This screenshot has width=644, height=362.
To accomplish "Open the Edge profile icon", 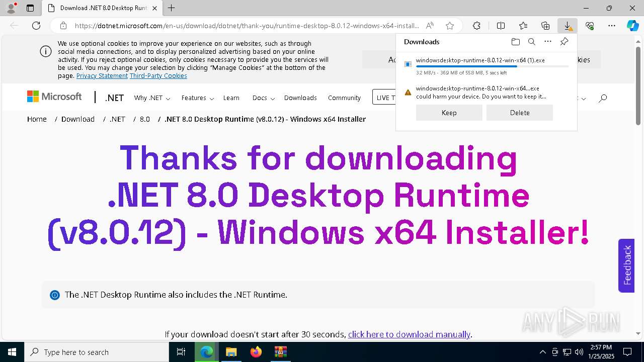I will (x=11, y=8).
